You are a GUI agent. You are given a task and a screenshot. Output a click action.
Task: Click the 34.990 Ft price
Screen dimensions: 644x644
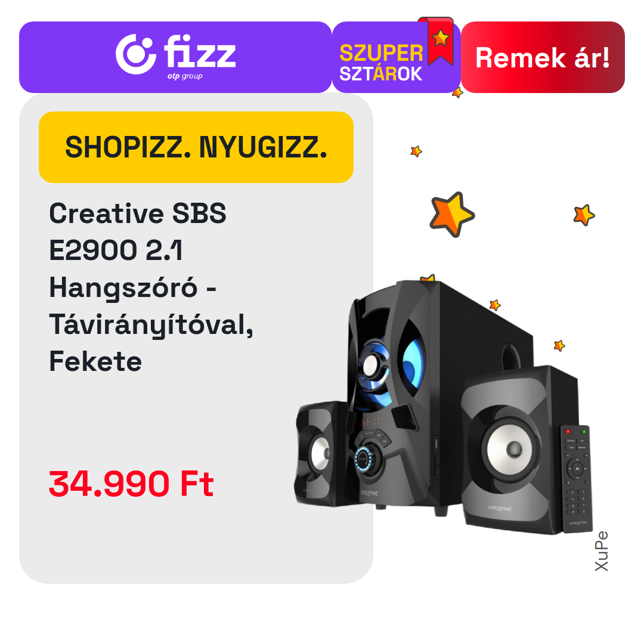click(131, 484)
